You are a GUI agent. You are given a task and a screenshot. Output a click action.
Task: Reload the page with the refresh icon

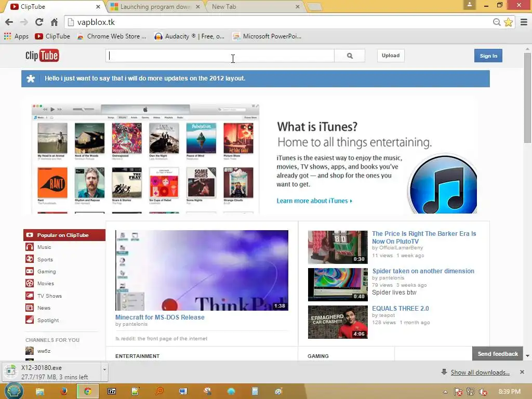(x=39, y=22)
